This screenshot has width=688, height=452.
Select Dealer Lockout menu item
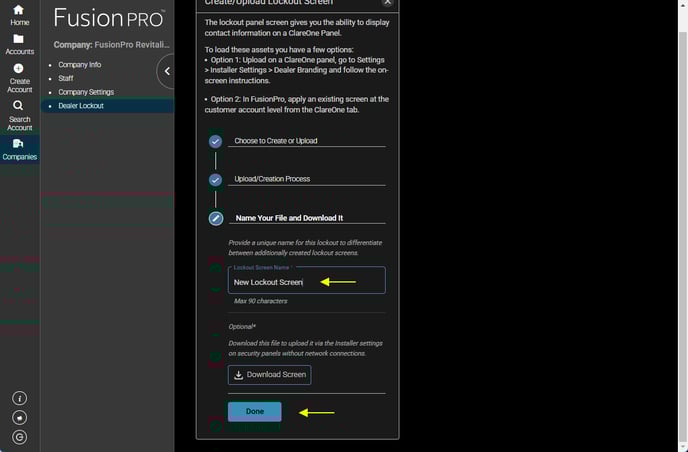pyautogui.click(x=108, y=106)
